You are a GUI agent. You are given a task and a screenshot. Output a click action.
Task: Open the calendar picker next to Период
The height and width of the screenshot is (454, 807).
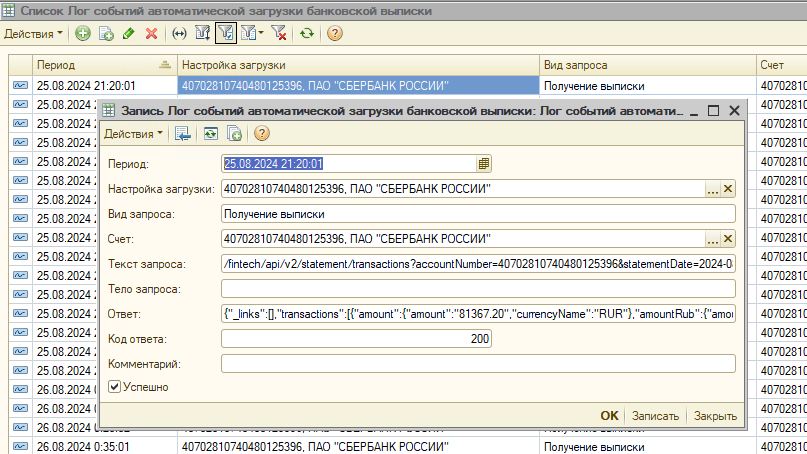(484, 164)
